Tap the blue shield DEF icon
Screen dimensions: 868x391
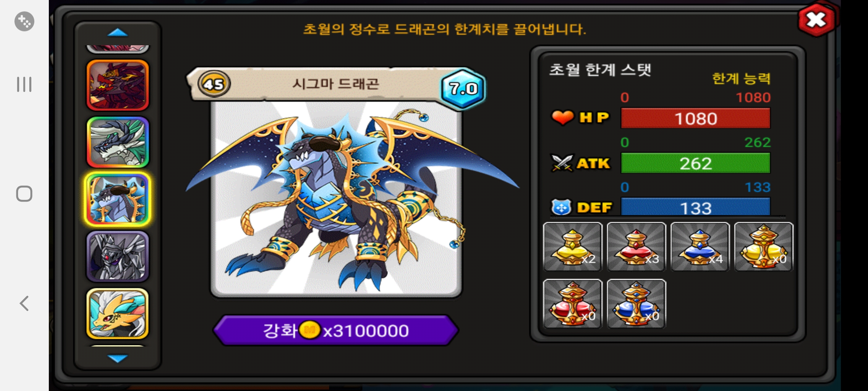561,207
